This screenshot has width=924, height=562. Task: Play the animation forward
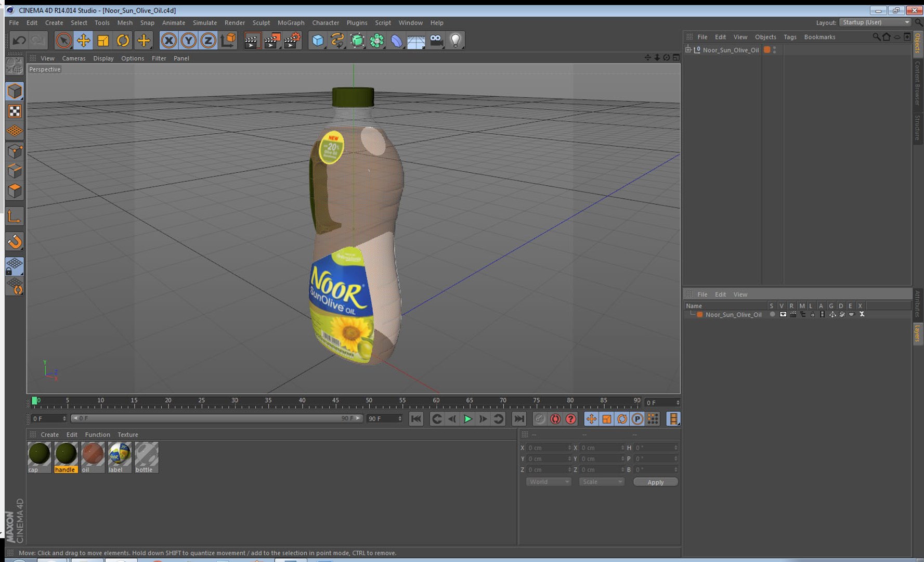click(467, 419)
